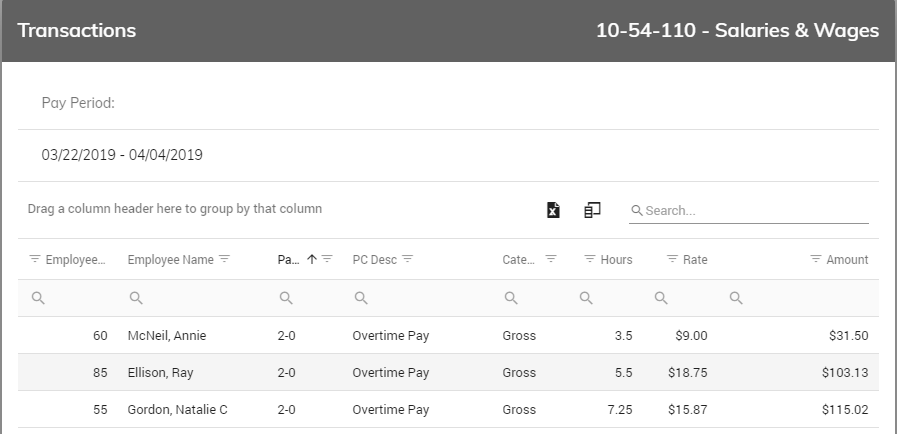Open filter icon for Employee Name column
The height and width of the screenshot is (434, 897).
tap(224, 259)
